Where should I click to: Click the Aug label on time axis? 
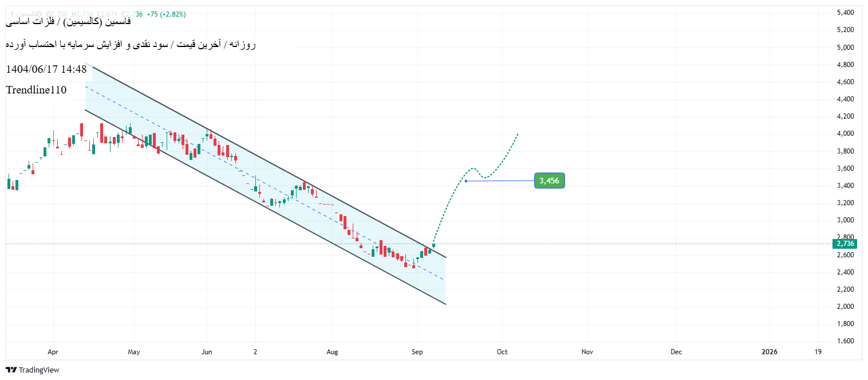tap(333, 352)
